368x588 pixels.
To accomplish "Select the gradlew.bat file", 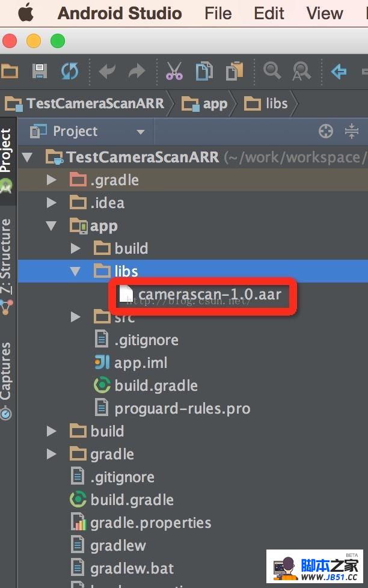I will (x=132, y=569).
